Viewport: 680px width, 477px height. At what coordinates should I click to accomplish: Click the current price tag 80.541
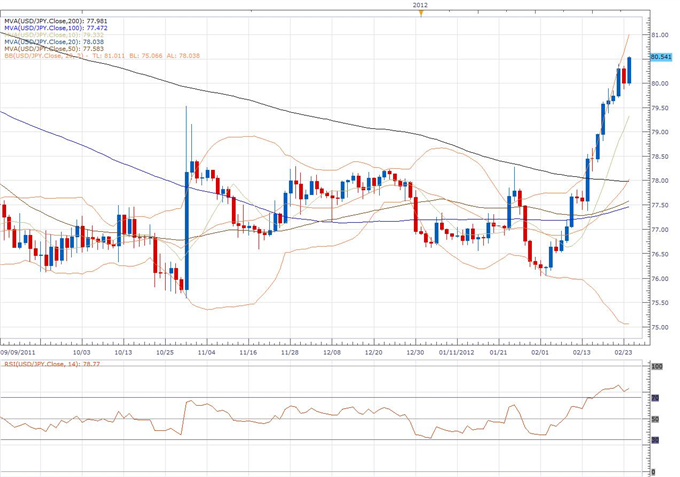(x=661, y=57)
